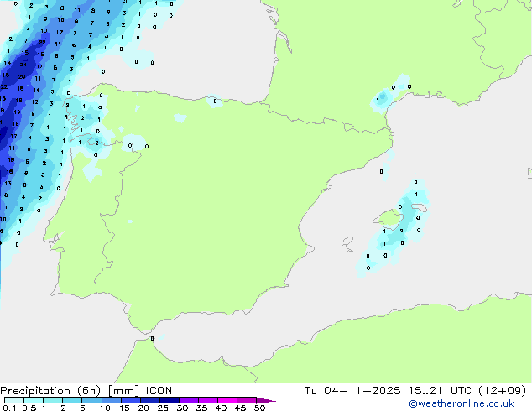Screen dimensions: 532x411
Task: Click the legend label '35'
Action: coord(201,408)
